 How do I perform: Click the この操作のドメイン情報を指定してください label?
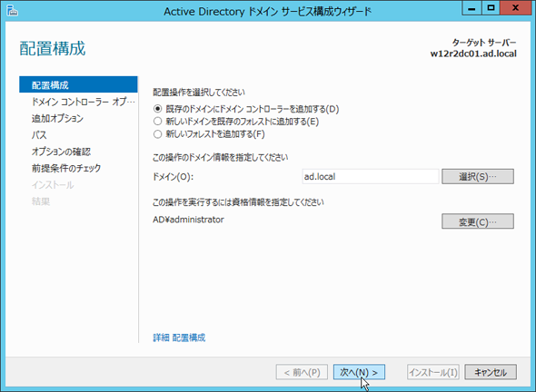tap(221, 157)
